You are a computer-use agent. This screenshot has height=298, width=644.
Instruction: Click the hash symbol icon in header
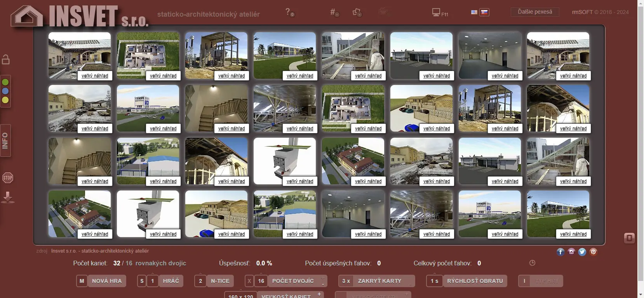[333, 12]
